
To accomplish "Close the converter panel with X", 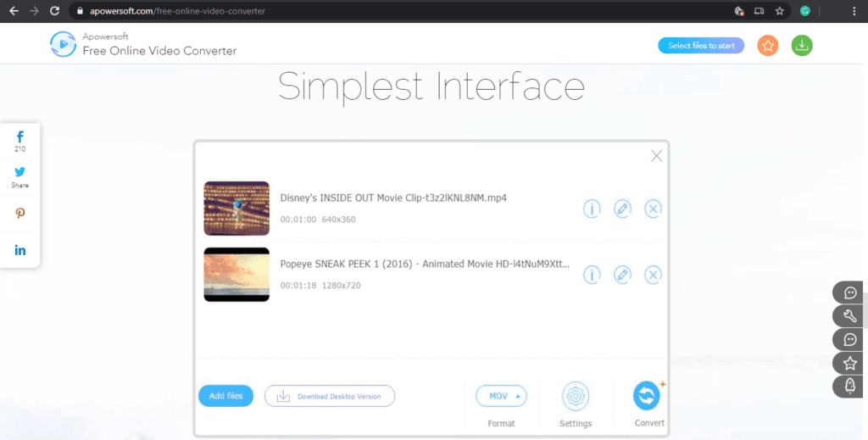I will (x=657, y=155).
